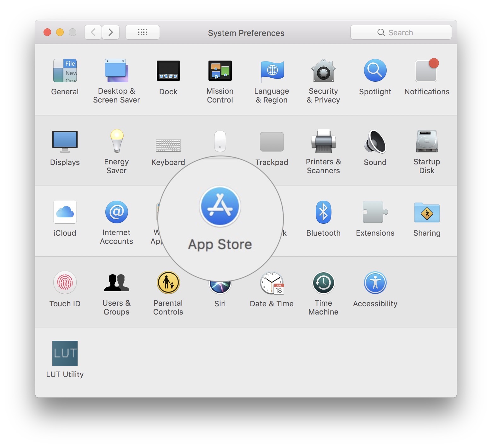This screenshot has height=448, width=492.
Task: Minimize the System Preferences window
Action: pos(60,32)
